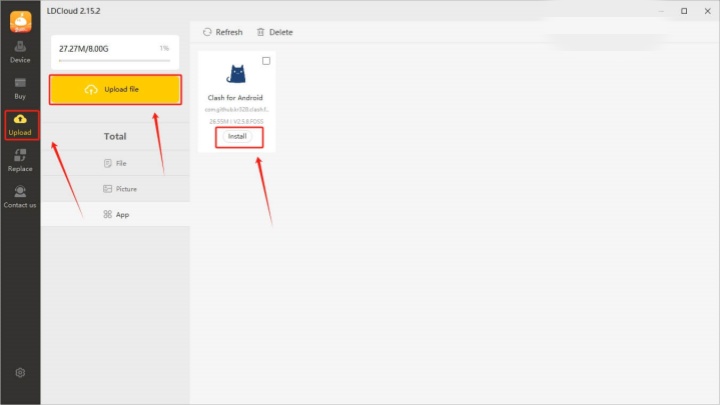Refresh the uploaded file list
This screenshot has height=405, width=720.
223,32
